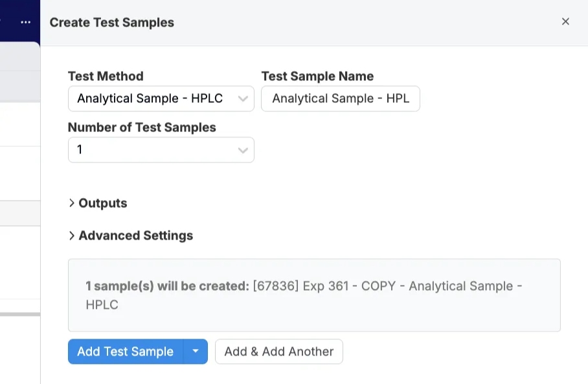Click the chevron beside Advanced Settings

coord(72,236)
